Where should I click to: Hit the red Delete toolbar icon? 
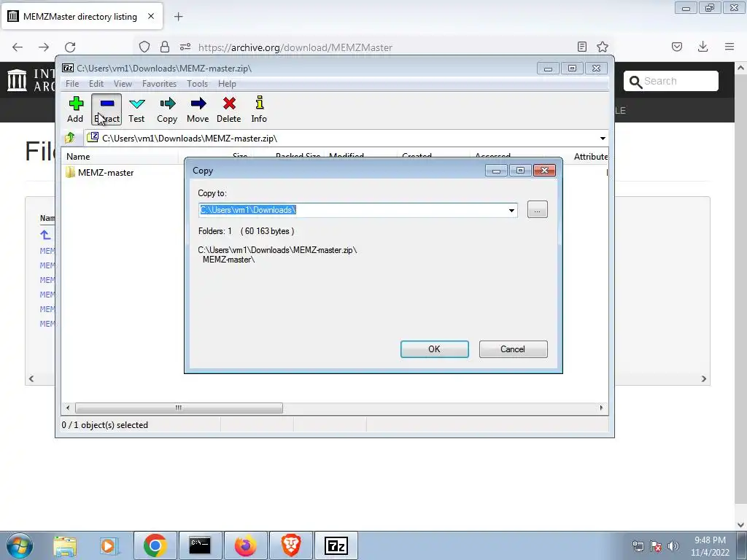tap(228, 109)
